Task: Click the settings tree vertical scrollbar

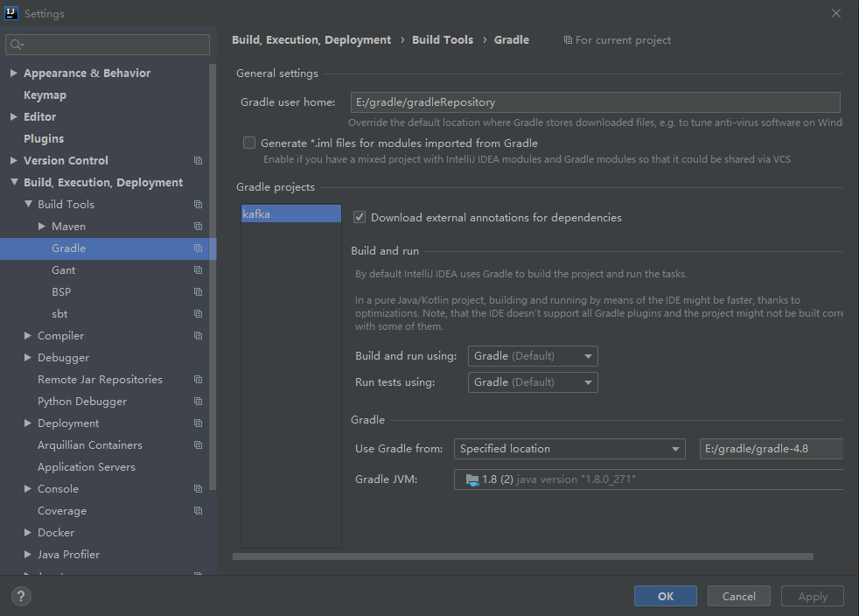Action: click(213, 276)
